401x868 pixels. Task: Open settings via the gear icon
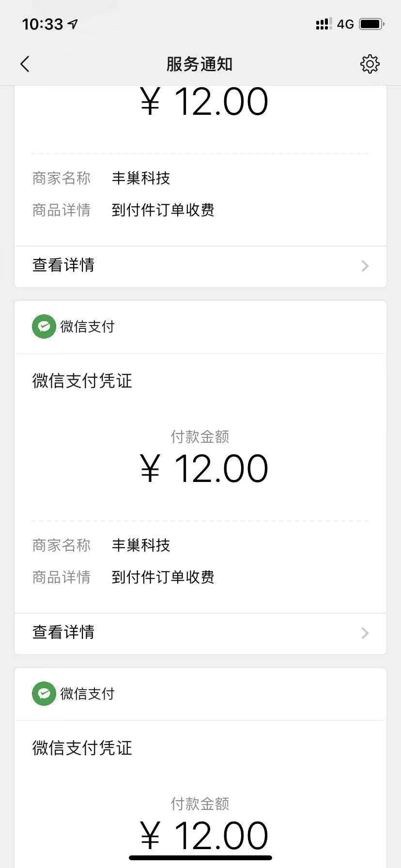coord(370,64)
